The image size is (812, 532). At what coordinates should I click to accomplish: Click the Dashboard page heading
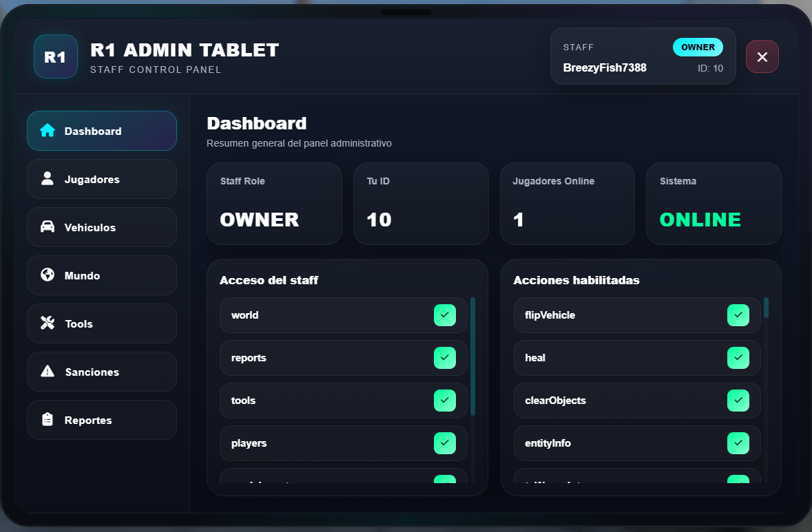pyautogui.click(x=257, y=124)
